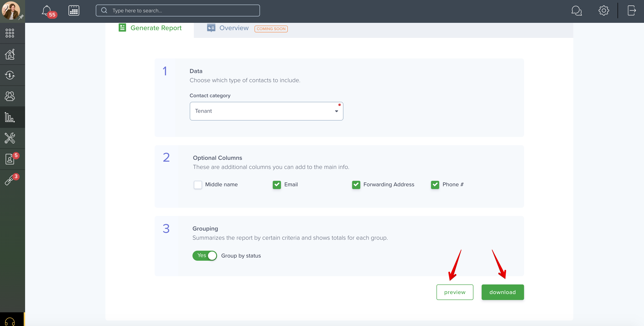Click the Group by status label
Viewport: 644px width, 326px height.
coord(241,256)
